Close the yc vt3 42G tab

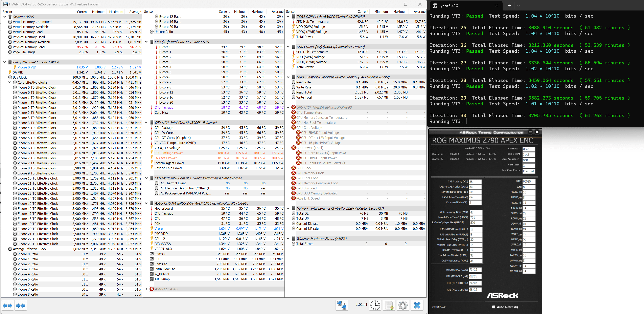[x=496, y=5]
